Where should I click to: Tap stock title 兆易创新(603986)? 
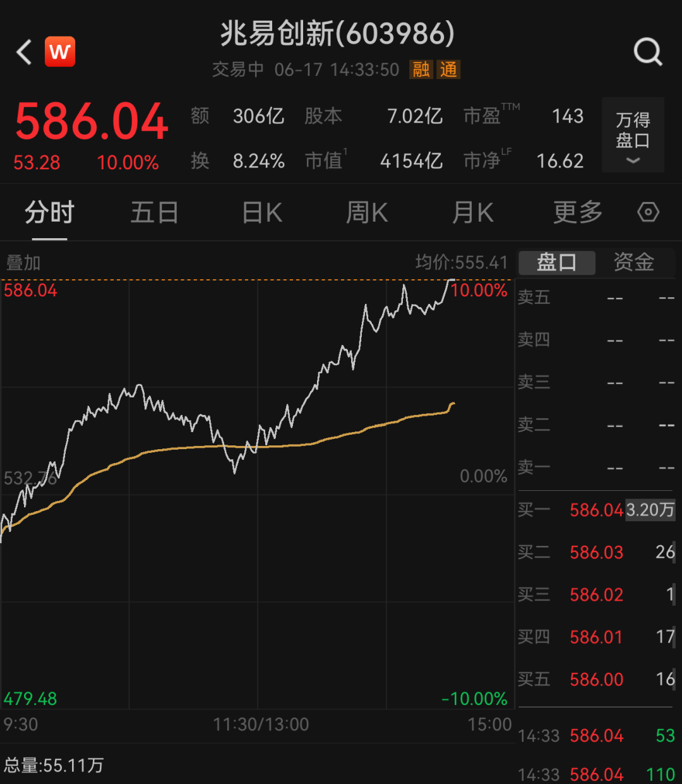point(337,33)
